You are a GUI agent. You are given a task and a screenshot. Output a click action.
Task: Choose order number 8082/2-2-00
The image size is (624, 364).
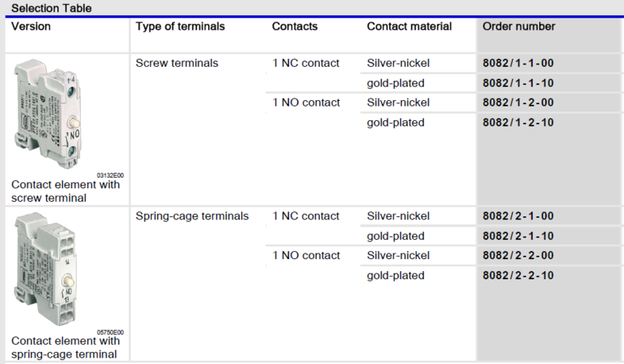(517, 256)
